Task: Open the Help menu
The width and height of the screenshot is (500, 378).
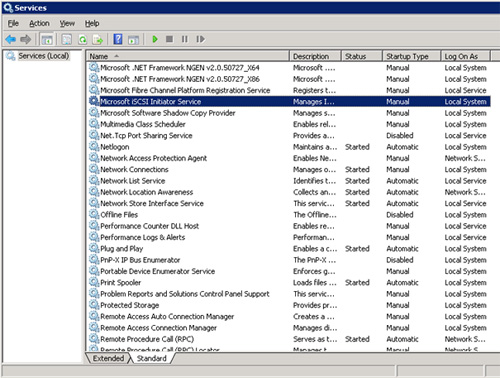Action: (92, 23)
